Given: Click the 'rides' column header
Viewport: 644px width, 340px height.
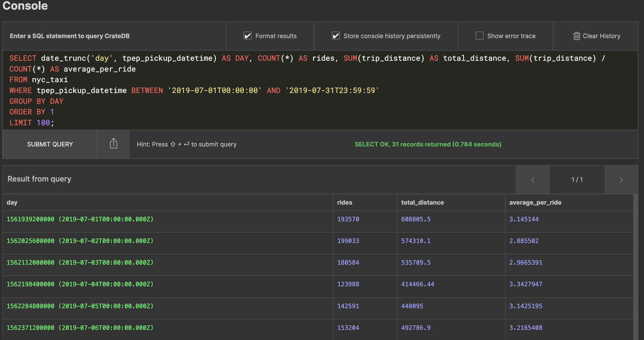Looking at the screenshot, I should (x=345, y=202).
